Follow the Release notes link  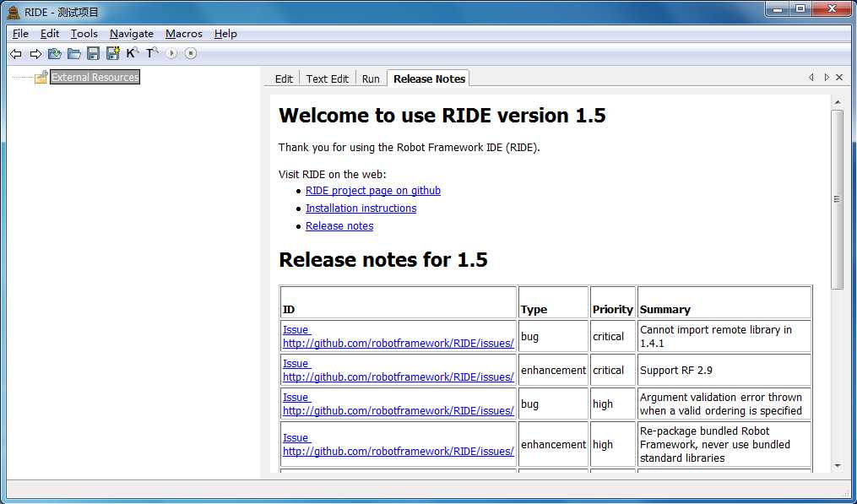coord(339,225)
